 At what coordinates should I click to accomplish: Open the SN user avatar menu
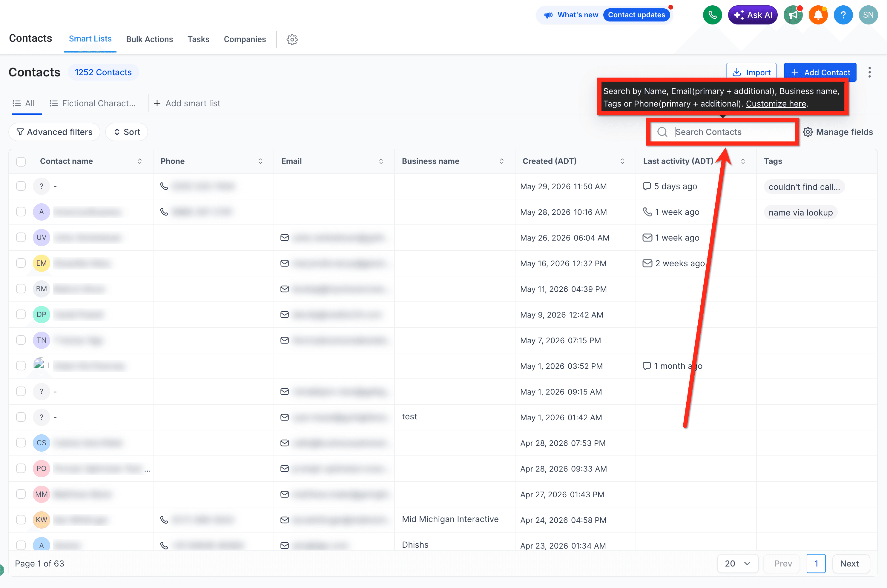point(868,15)
